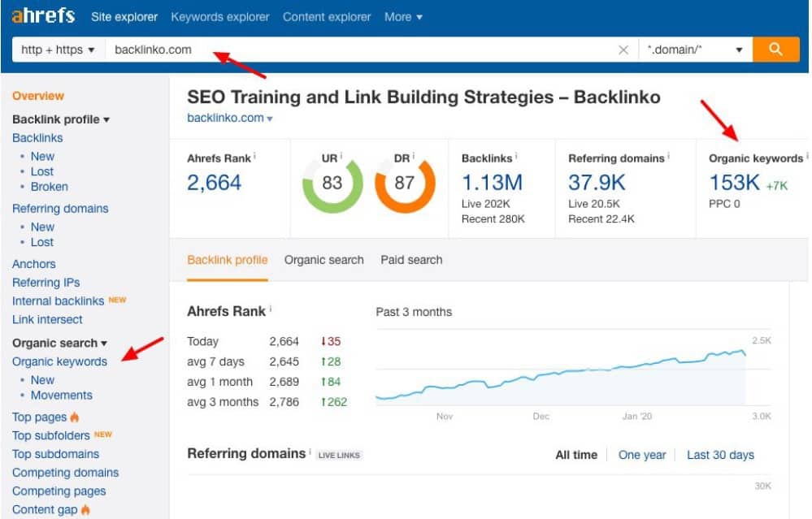
Task: Click the info icon next to Ahrefs Rank metric
Action: 254,156
